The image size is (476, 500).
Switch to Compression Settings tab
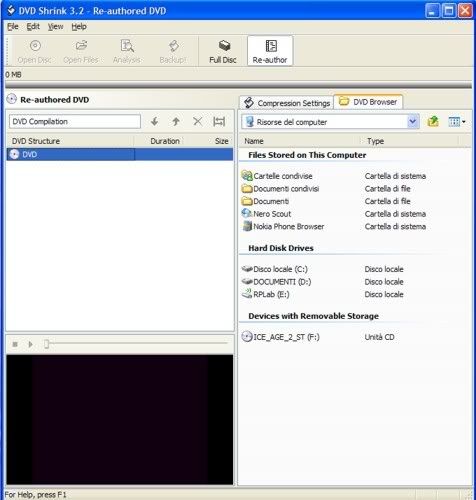(287, 103)
